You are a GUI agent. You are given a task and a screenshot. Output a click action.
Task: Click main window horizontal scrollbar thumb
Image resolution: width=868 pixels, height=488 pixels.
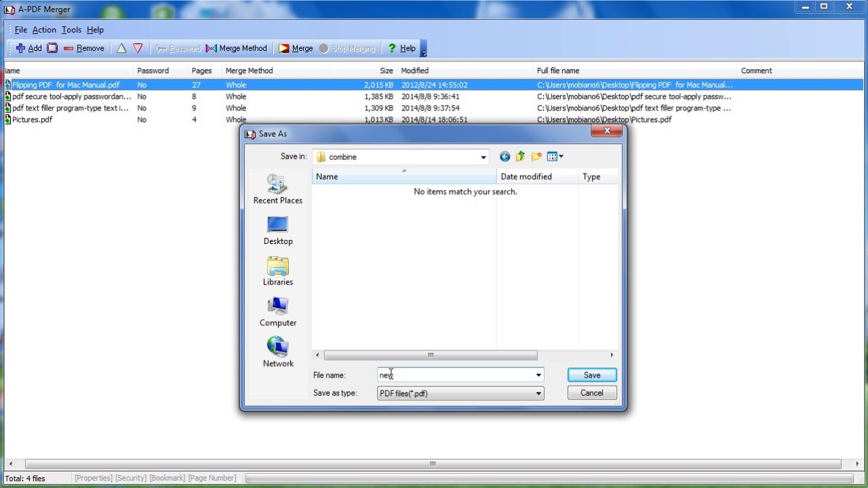(x=432, y=464)
